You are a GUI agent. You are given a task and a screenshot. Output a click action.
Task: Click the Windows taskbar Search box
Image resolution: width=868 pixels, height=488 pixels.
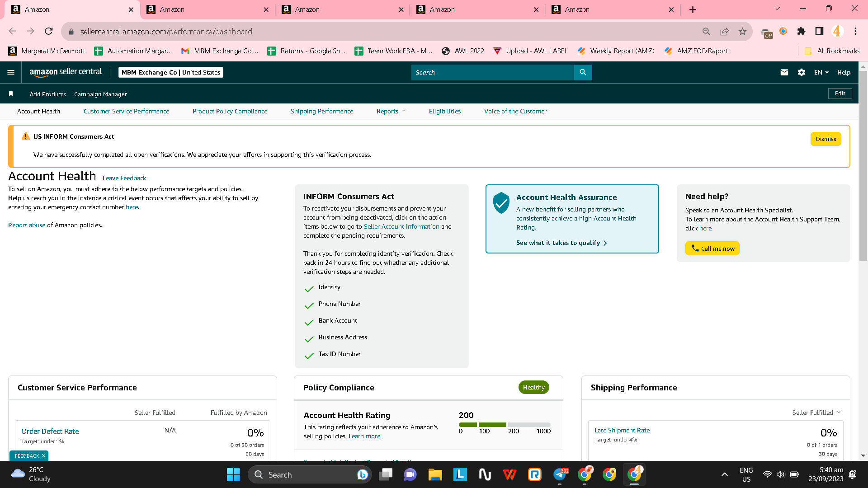310,474
